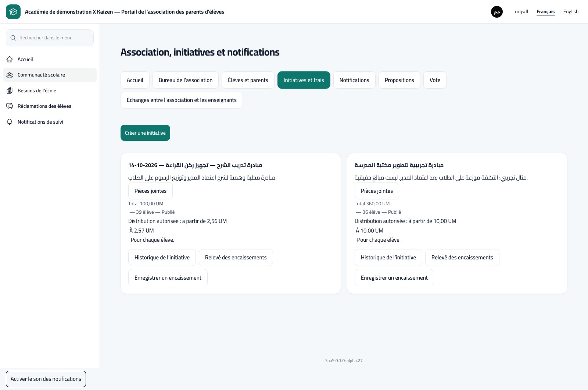Switch language to Français
The height and width of the screenshot is (390, 588).
coord(546,12)
